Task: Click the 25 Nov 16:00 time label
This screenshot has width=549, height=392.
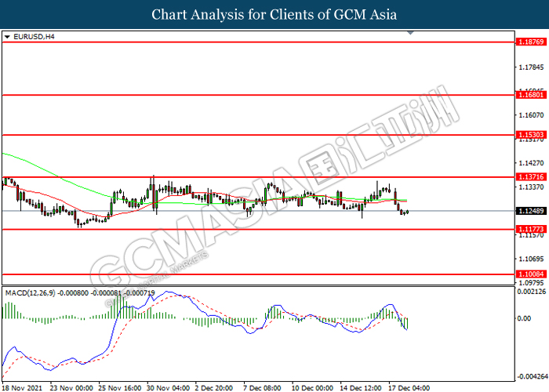Action: pos(120,388)
